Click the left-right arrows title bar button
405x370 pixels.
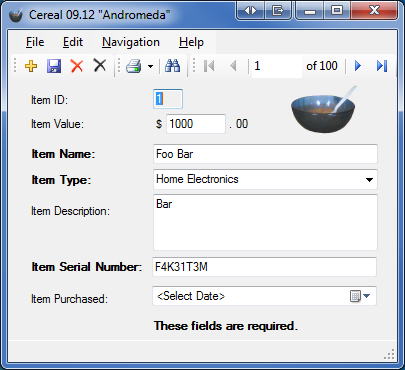250,11
